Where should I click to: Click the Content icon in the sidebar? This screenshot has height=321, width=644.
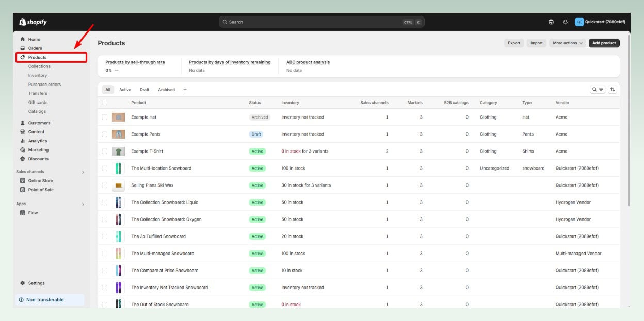click(22, 132)
